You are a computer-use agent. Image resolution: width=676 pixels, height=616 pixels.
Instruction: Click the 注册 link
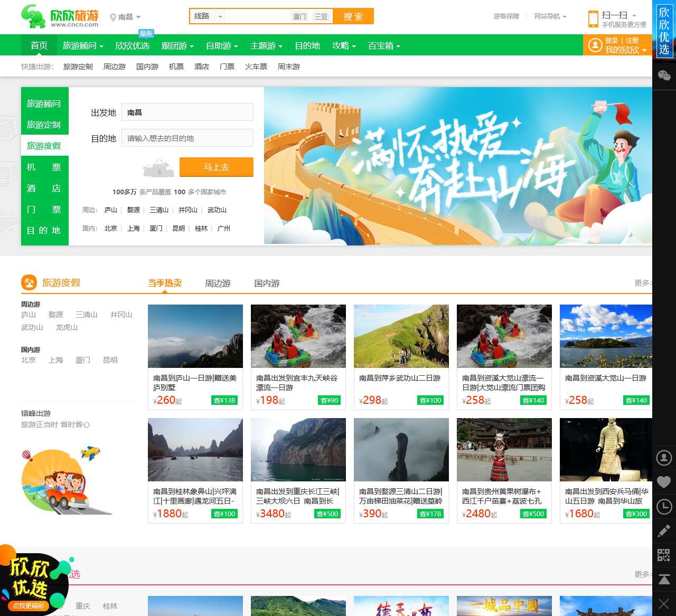[632, 41]
